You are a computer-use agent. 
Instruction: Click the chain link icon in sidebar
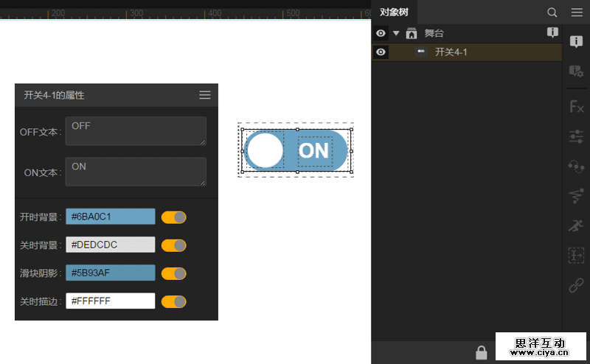[x=577, y=286]
